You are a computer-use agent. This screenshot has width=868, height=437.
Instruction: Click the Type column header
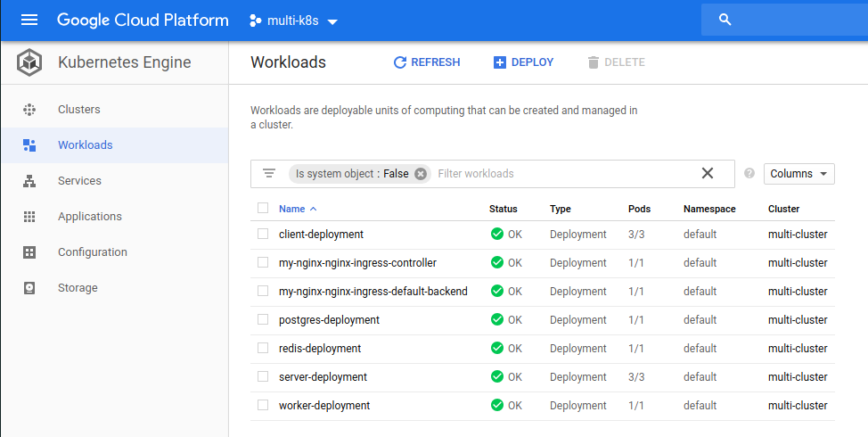coord(561,209)
